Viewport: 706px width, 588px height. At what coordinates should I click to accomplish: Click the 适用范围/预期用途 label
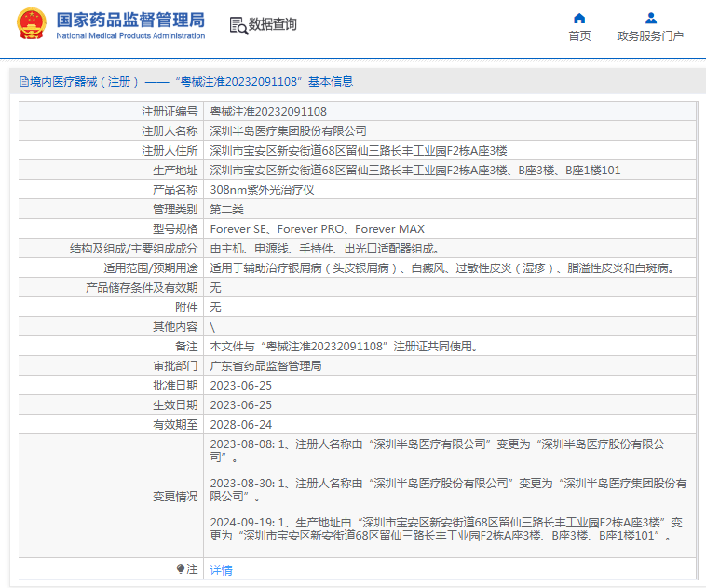(x=150, y=268)
